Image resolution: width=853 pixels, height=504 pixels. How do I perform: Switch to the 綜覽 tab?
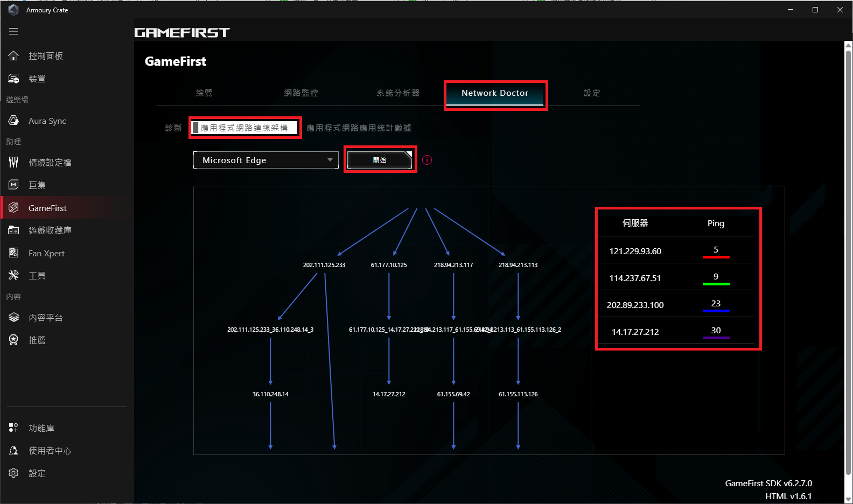(x=204, y=93)
